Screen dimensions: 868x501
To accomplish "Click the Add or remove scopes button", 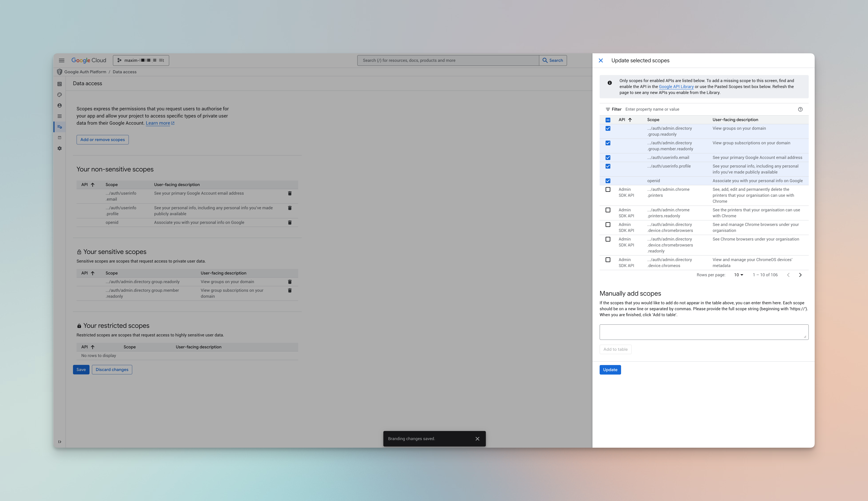I will (102, 140).
